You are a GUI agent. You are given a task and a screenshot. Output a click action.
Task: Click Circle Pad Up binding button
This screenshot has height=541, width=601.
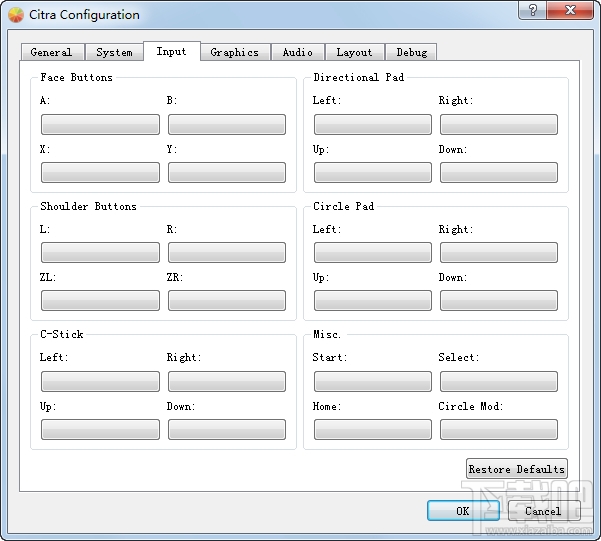click(373, 300)
